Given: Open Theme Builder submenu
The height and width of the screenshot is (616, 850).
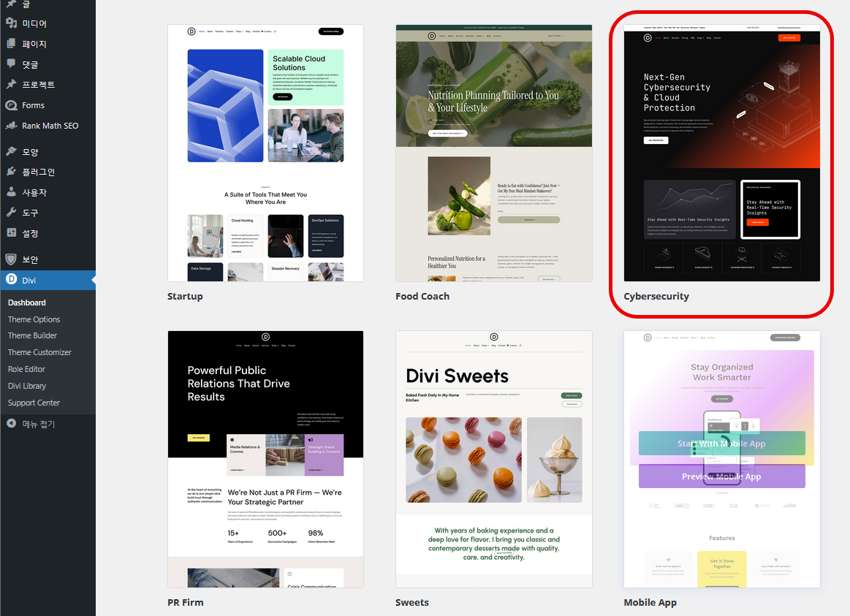Looking at the screenshot, I should (32, 336).
